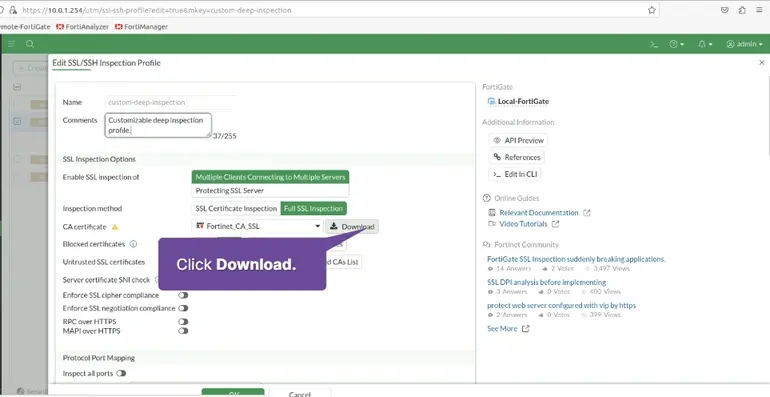770x397 pixels.
Task: Open Video Tutorials link
Action: pos(523,224)
